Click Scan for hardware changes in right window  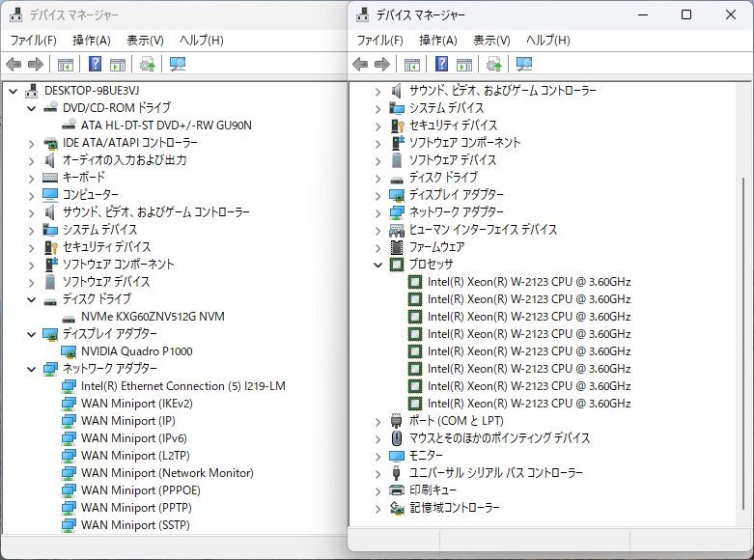[523, 64]
